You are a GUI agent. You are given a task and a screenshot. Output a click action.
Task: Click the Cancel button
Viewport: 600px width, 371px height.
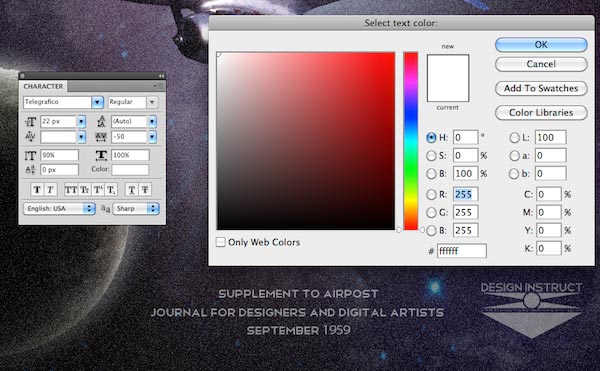pos(541,64)
